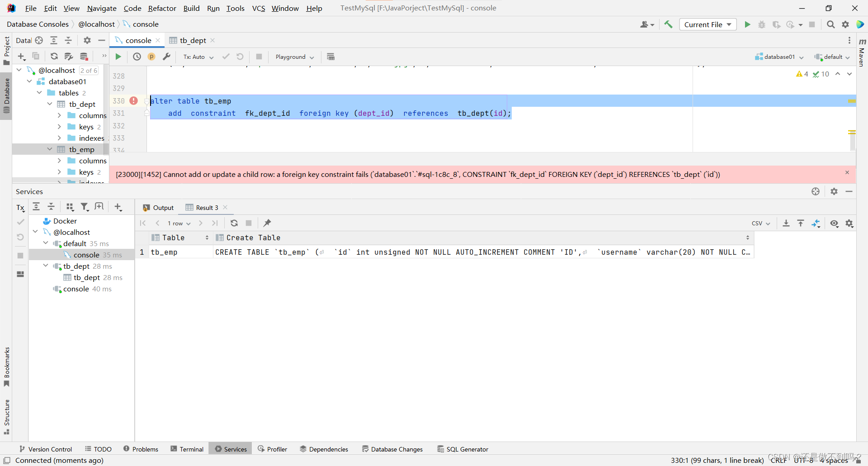Open the Refactor menu
The height and width of the screenshot is (466, 868).
pyautogui.click(x=162, y=8)
